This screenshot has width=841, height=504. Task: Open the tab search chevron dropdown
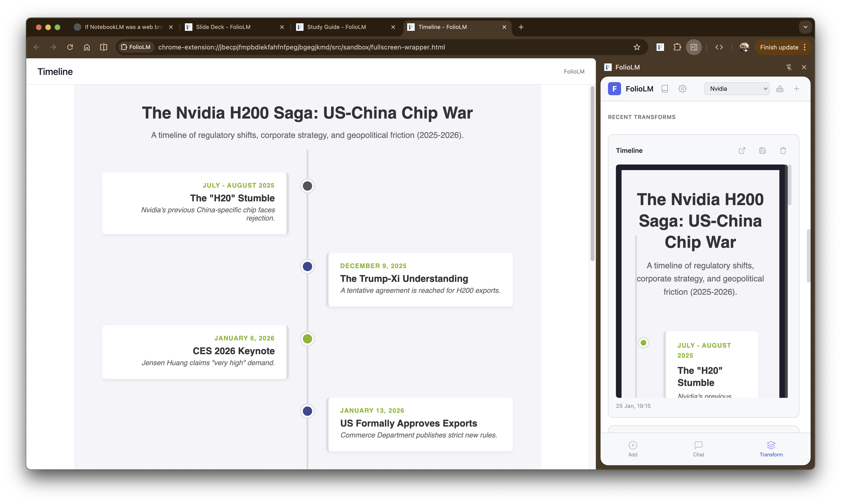[x=805, y=27]
